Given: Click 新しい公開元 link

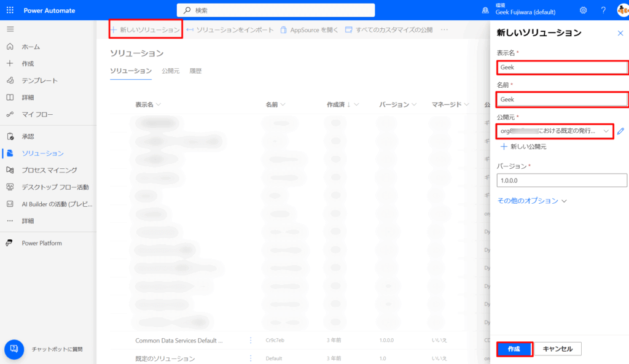Looking at the screenshot, I should 523,147.
